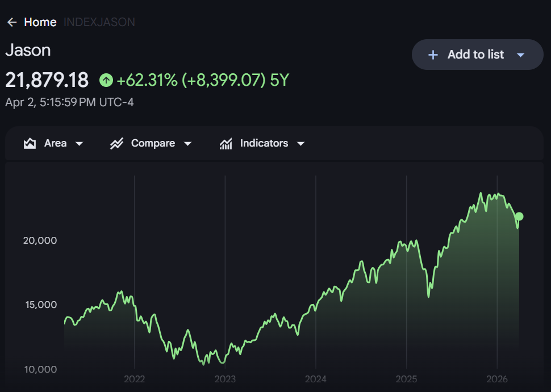Click the 20,000 price axis label
This screenshot has height=392, width=551.
[40, 240]
